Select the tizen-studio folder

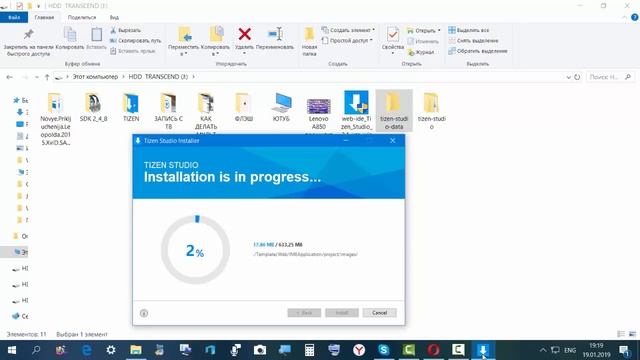click(x=431, y=111)
